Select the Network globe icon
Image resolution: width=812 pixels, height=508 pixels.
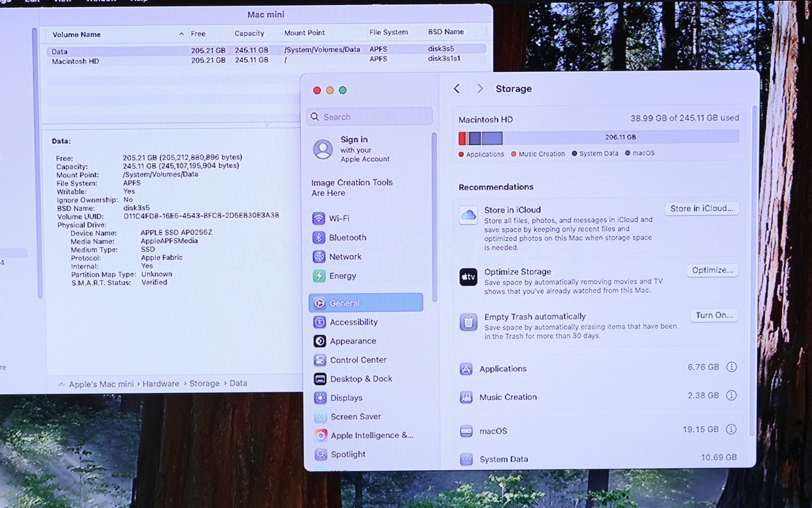click(x=319, y=257)
